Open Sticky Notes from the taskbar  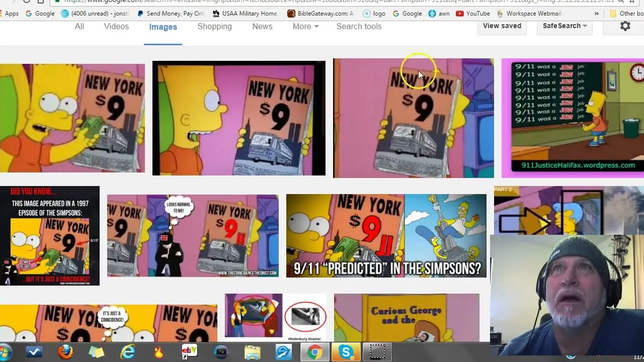point(97,352)
